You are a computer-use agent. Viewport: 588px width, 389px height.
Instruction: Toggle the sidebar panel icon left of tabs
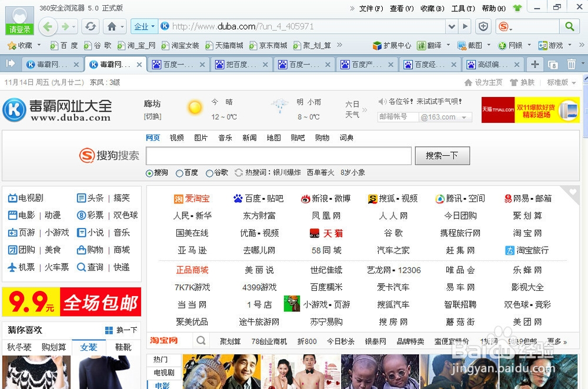pyautogui.click(x=11, y=63)
